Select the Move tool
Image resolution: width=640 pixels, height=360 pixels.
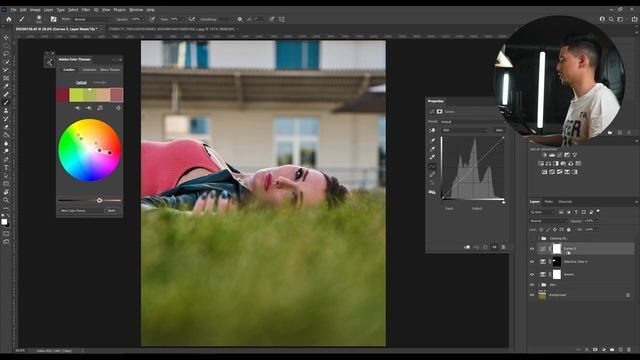pos(6,38)
